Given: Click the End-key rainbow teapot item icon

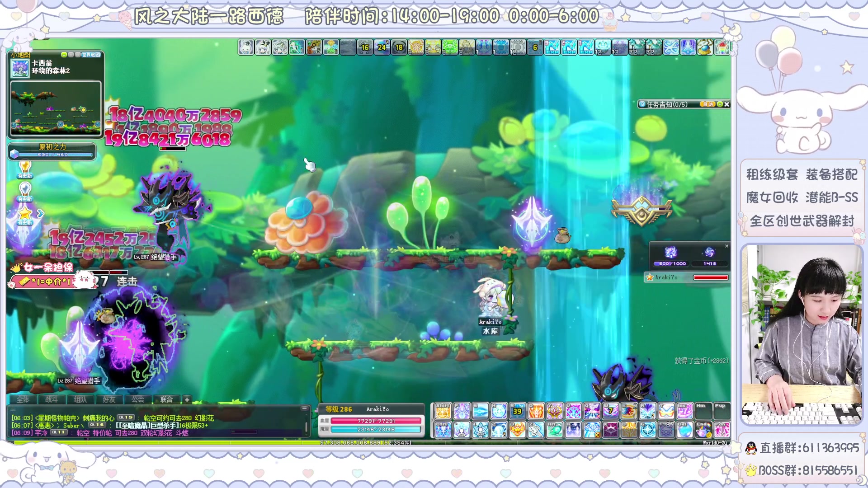Looking at the screenshot, I should click(x=703, y=430).
